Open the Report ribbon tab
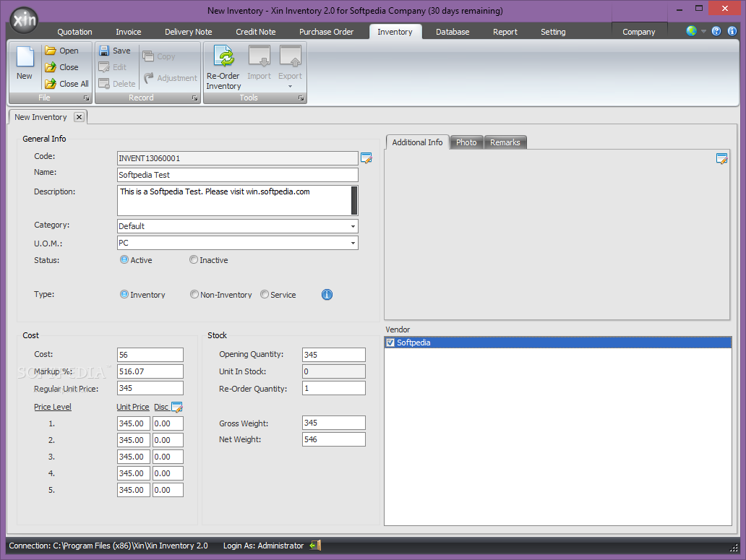The width and height of the screenshot is (746, 560). [505, 32]
